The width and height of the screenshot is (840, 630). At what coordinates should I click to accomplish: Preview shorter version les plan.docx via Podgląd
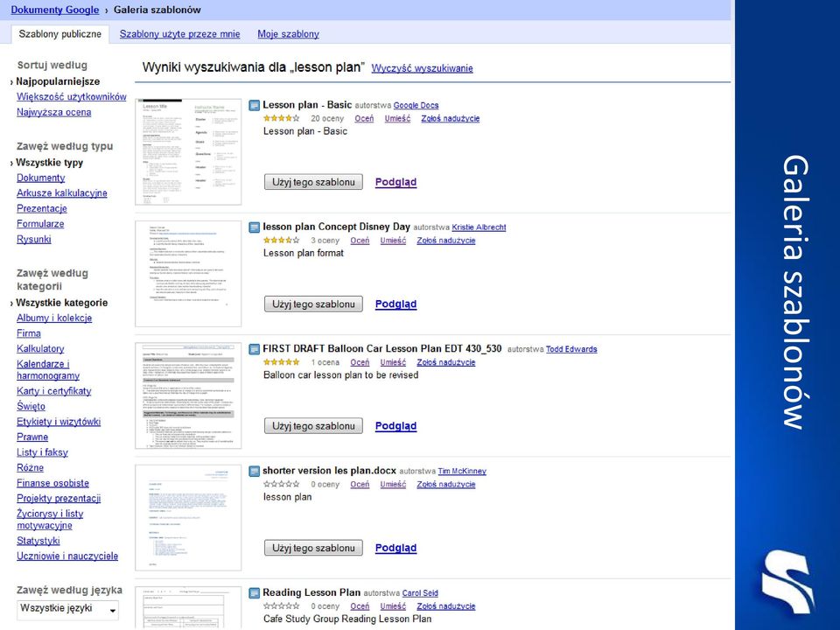pos(395,548)
